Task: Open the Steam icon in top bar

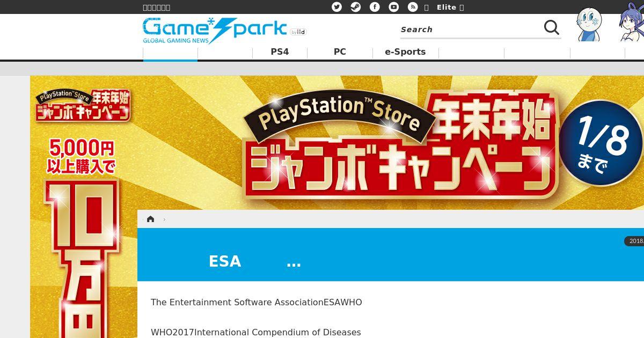Action: pos(356,7)
